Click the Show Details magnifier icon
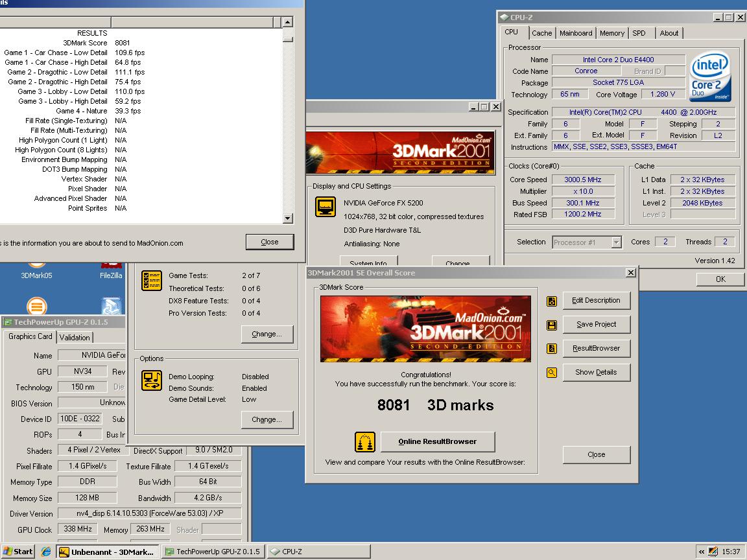This screenshot has height=560, width=747. click(552, 373)
